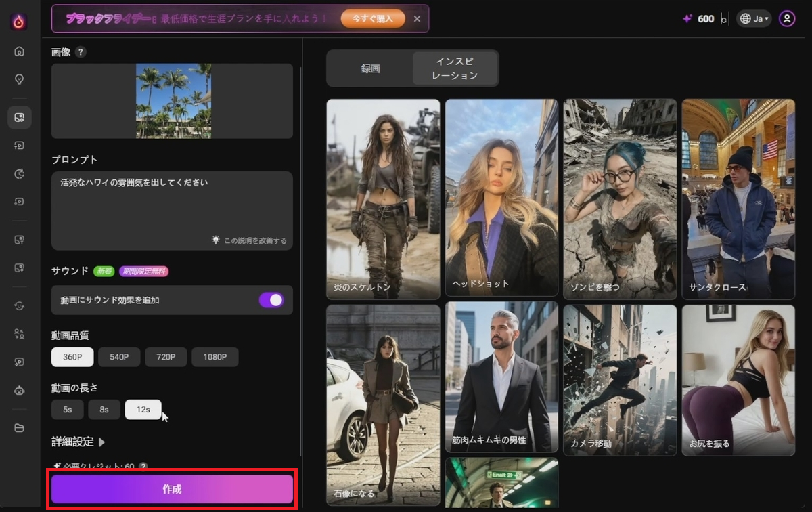The image size is (812, 512).
Task: Toggle 動画にサウンド効果を追加 switch
Action: click(x=271, y=300)
